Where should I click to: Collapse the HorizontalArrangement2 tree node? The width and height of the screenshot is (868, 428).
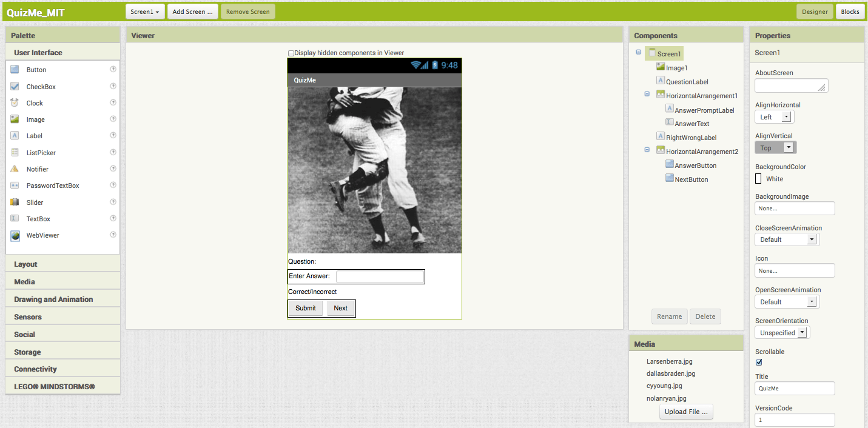[647, 150]
